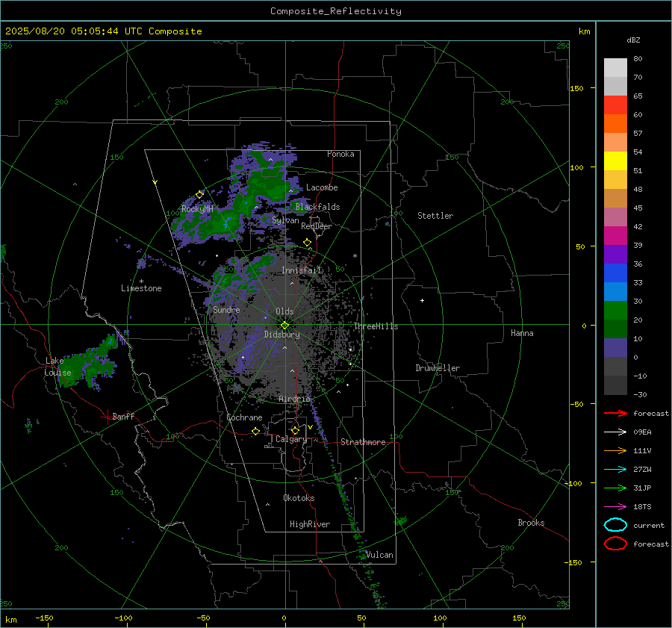Click the HighRiver city label

(310, 524)
